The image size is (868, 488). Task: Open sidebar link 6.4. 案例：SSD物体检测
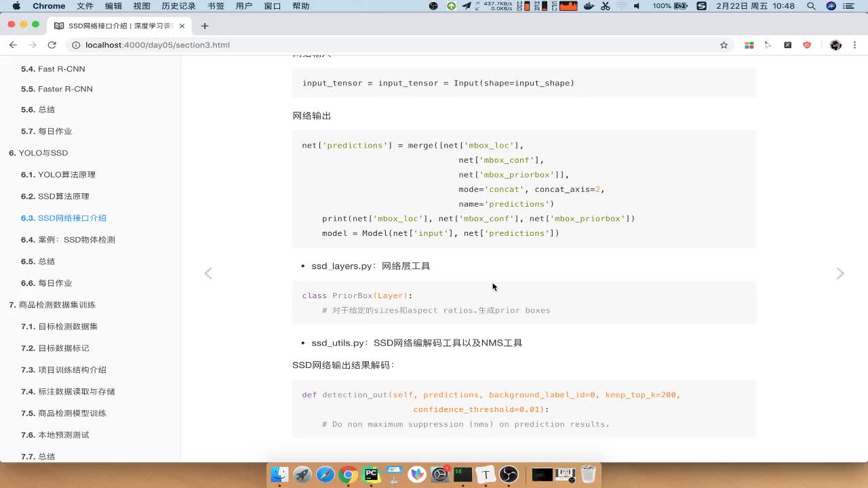coord(68,240)
